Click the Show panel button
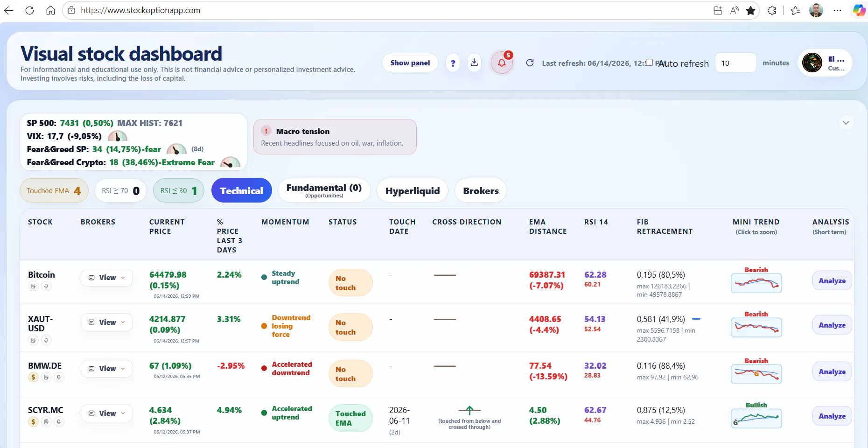Viewport: 868px width, 448px height. click(x=410, y=63)
